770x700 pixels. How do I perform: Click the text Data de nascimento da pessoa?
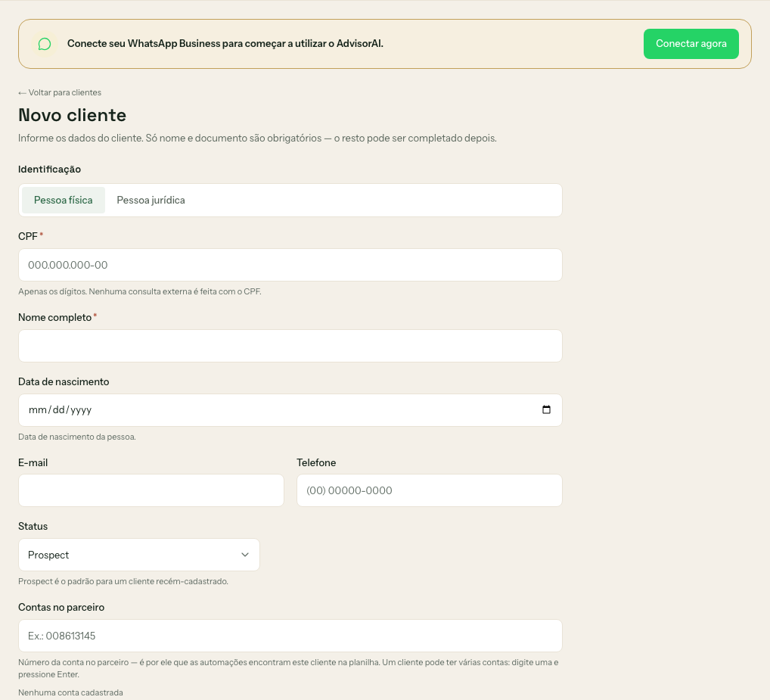[x=77, y=437]
